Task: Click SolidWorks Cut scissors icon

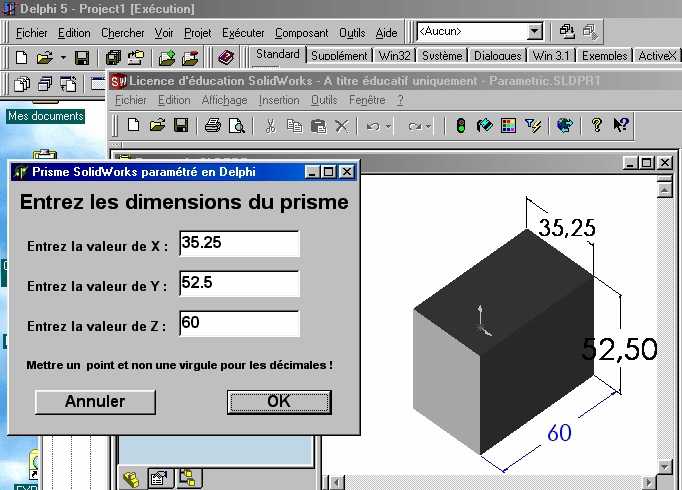Action: pyautogui.click(x=271, y=126)
